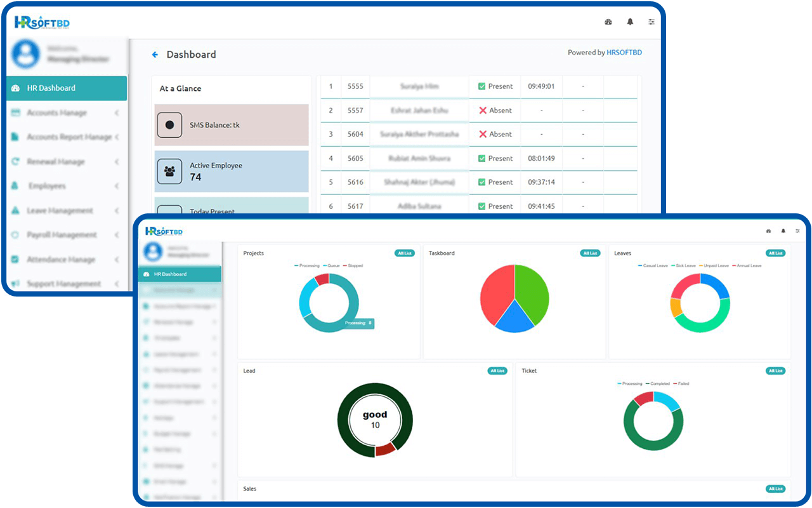
Task: Open the settings sliders icon in the upper window
Action: (652, 22)
